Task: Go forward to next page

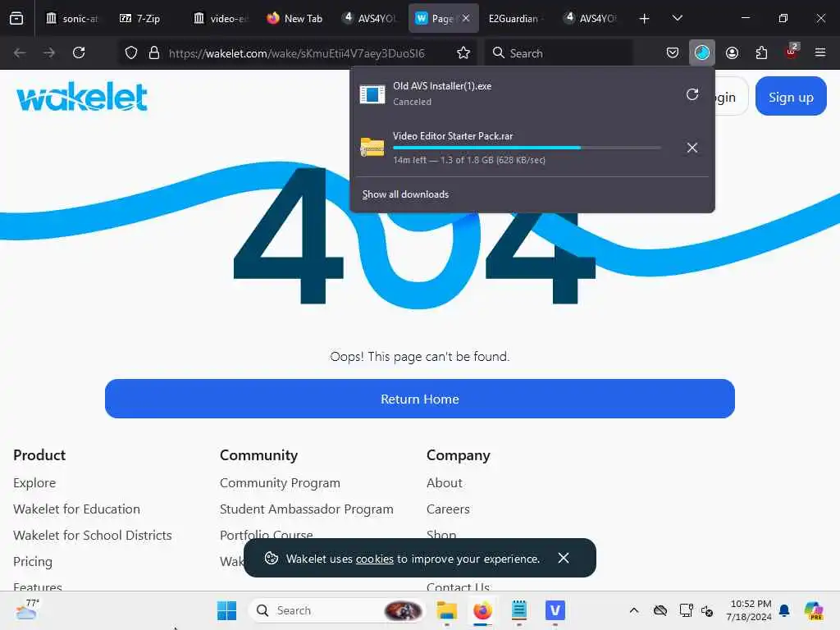Action: coord(49,52)
